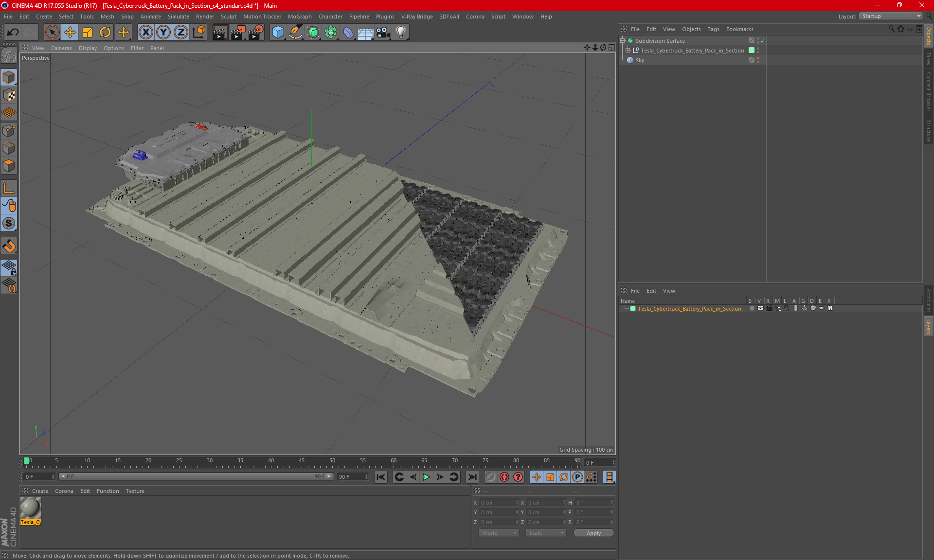Toggle Z axis lock
The width and height of the screenshot is (934, 560).
pyautogui.click(x=181, y=33)
